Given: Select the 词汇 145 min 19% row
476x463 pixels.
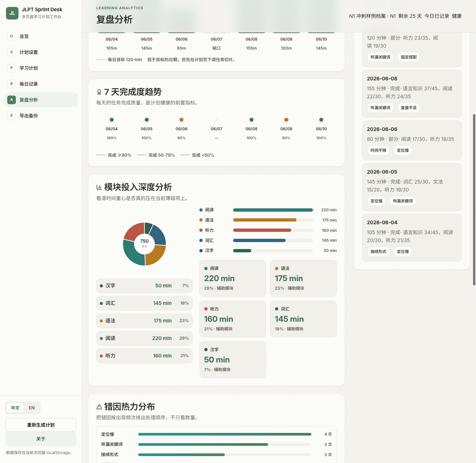Looking at the screenshot, I should click(144, 303).
